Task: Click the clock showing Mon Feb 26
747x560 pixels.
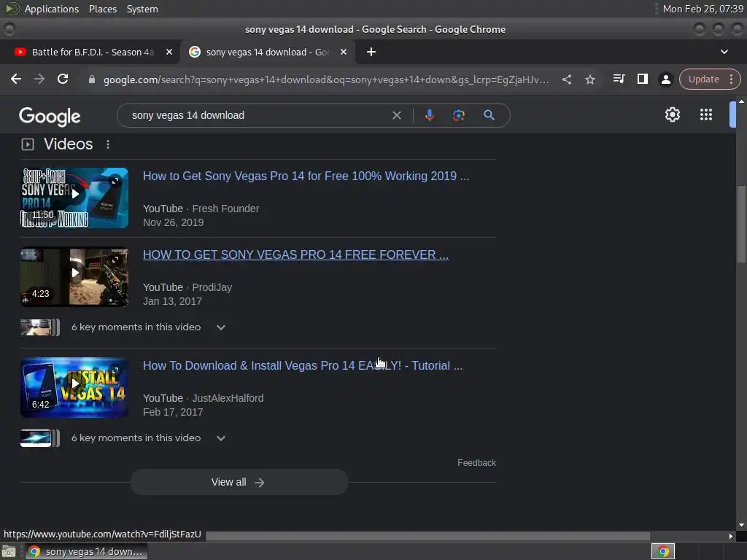Action: coord(703,9)
